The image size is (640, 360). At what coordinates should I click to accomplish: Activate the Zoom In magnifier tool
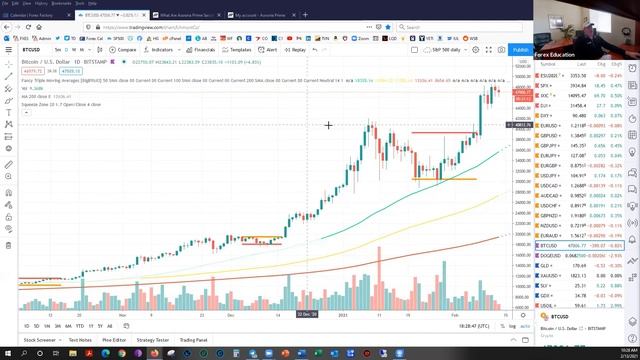(x=9, y=177)
